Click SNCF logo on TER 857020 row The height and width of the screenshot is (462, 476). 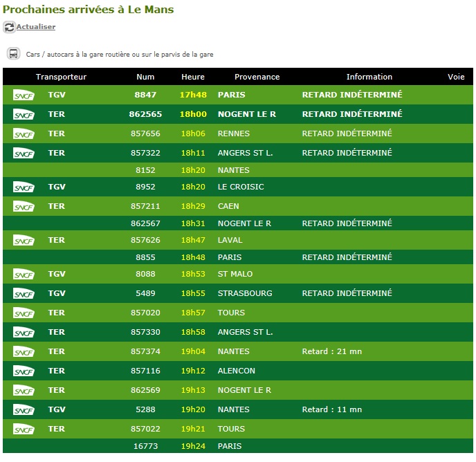(24, 313)
